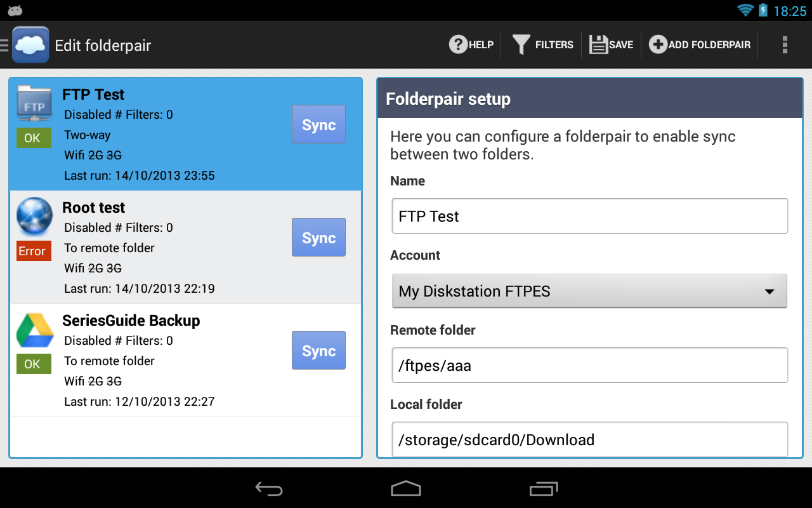812x508 pixels.
Task: Save folderpair with the floppy disk icon
Action: [599, 44]
